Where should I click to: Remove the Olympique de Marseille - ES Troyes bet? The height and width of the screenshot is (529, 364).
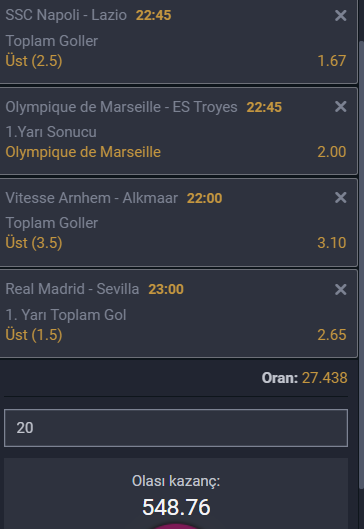[x=340, y=107]
